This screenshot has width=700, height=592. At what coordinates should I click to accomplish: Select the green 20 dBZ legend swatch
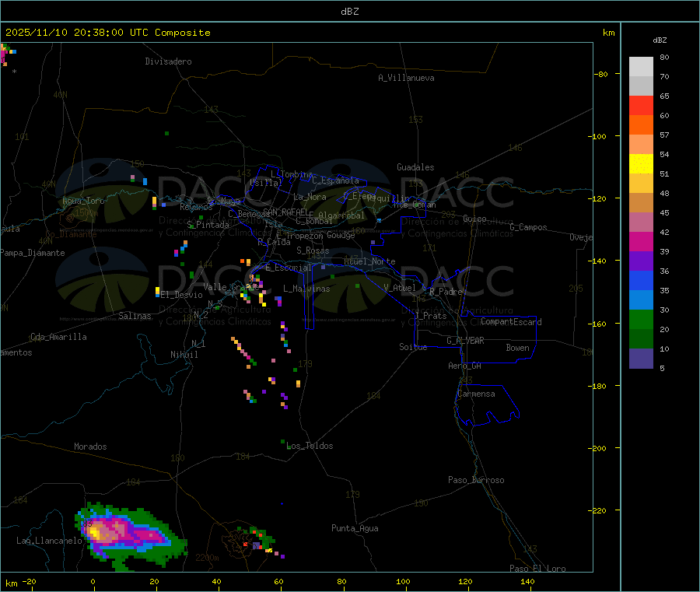pos(641,319)
